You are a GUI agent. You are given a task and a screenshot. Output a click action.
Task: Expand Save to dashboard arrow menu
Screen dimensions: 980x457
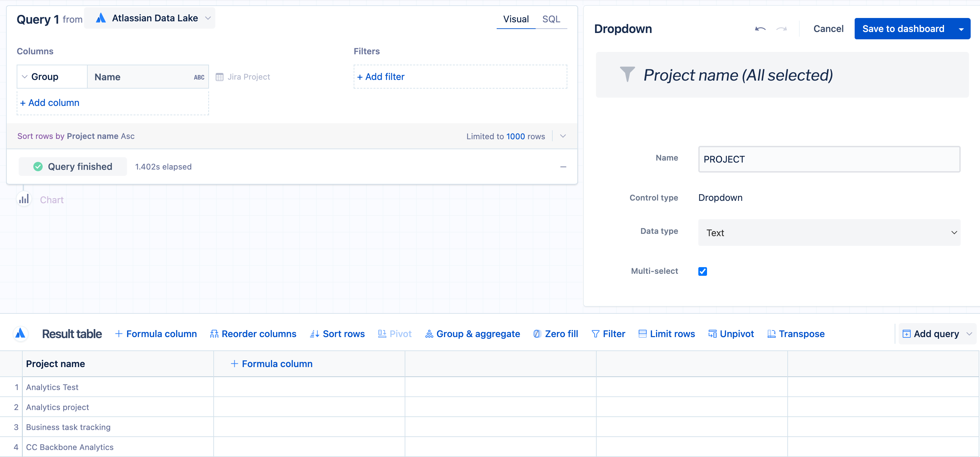point(961,29)
